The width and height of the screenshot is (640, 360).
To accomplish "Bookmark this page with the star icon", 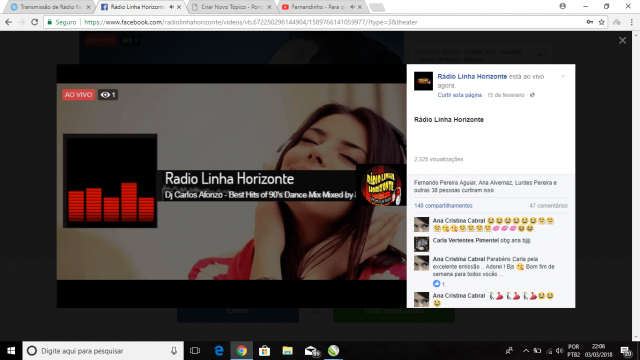I will point(601,22).
